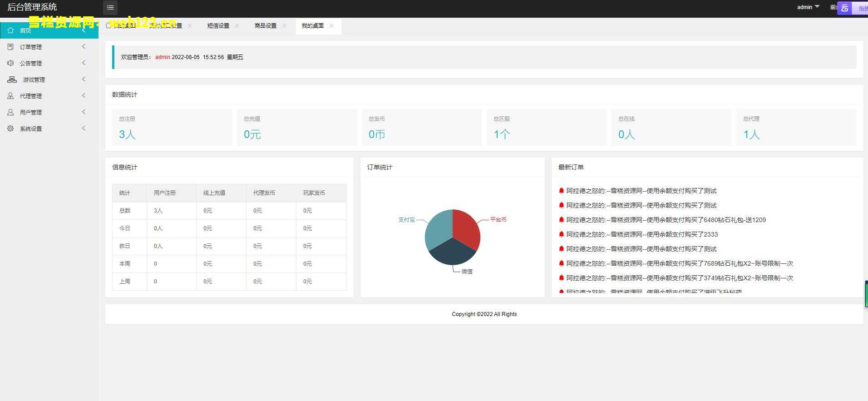Viewport: 868px width, 401px height.
Task: Open the 游戏管理 sidebar menu label
Action: click(x=34, y=79)
